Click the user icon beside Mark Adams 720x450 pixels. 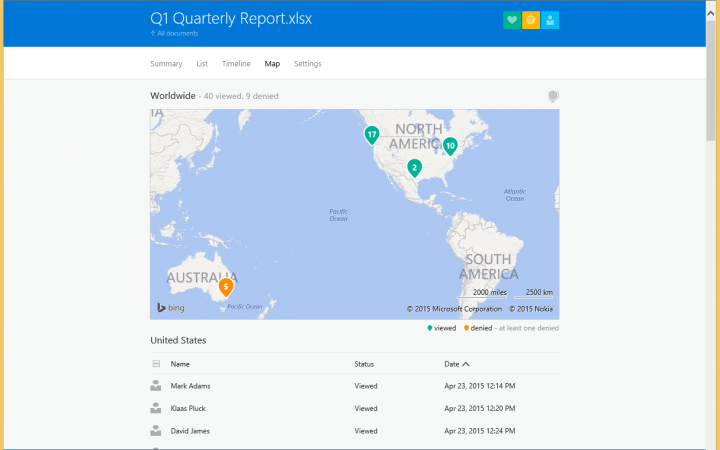pos(156,386)
